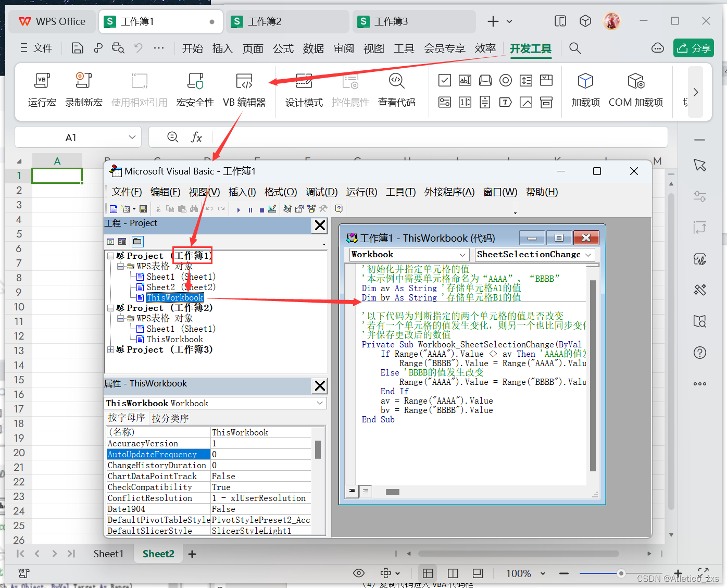Screen dimensions: 727x588
Task: Insert a check box form control
Action: 445,80
